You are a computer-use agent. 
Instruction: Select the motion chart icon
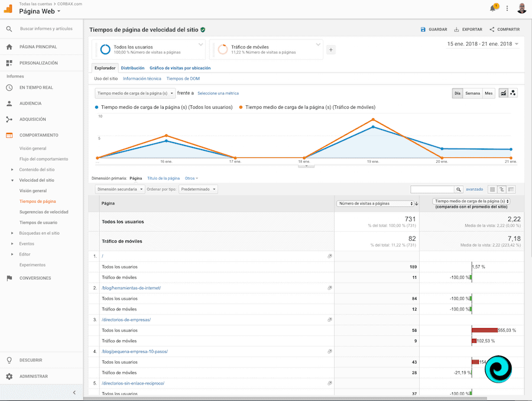coord(512,93)
